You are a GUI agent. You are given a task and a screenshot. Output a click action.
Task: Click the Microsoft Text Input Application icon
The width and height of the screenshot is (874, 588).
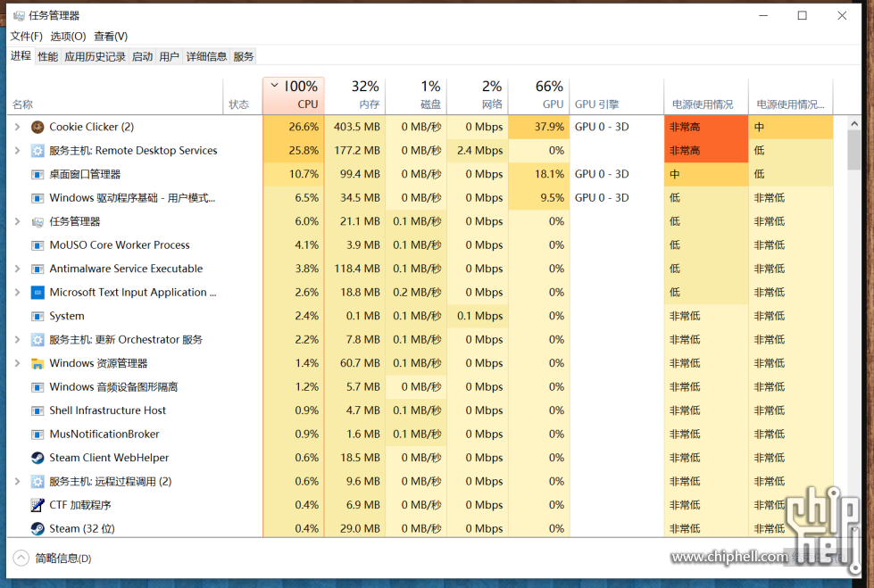(x=37, y=292)
